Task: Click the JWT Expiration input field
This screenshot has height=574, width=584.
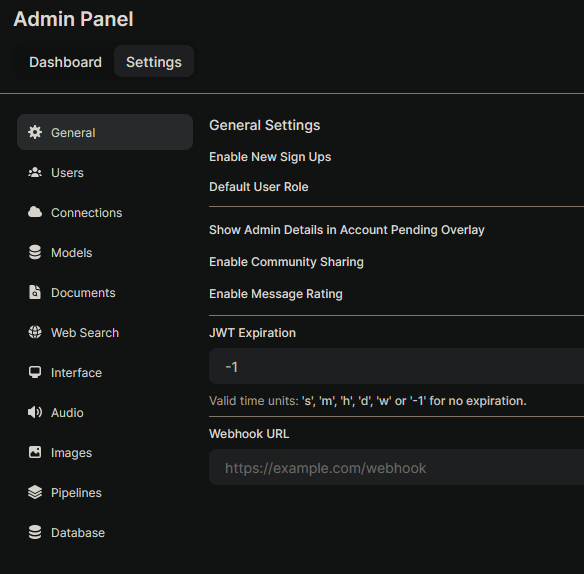Action: (396, 367)
